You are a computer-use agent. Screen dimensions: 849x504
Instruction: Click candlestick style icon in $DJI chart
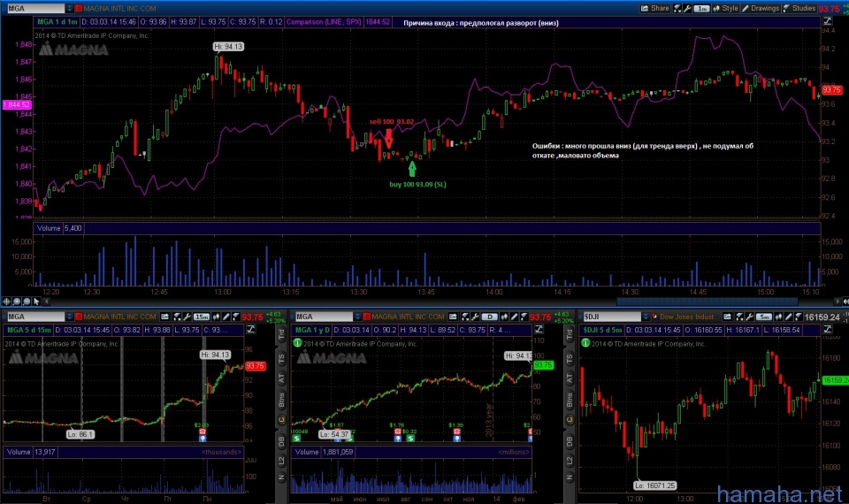[778, 317]
